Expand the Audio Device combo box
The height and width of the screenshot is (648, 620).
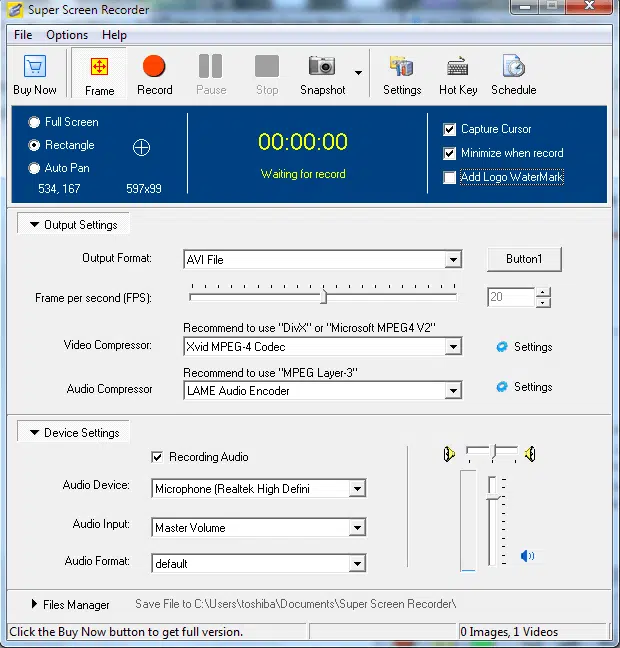[x=357, y=489]
